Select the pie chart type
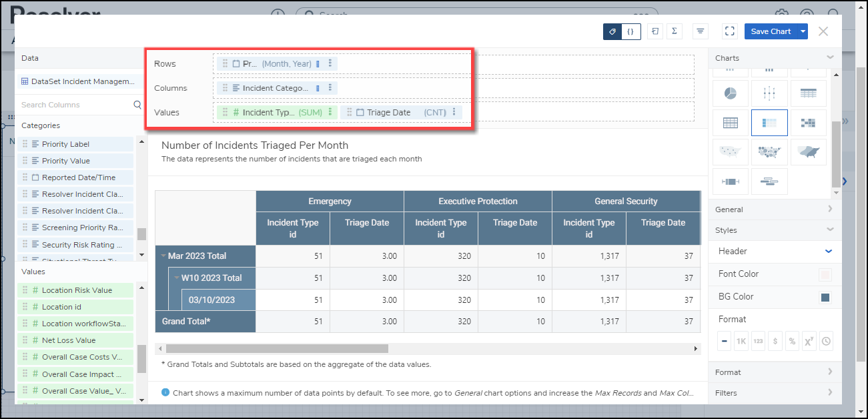Viewport: 868px width, 419px height. coord(730,93)
